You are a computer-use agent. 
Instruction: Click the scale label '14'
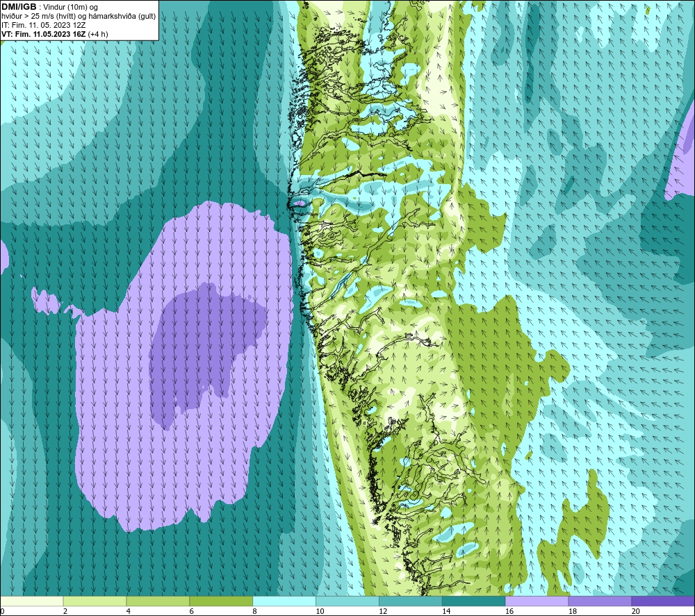point(446,611)
